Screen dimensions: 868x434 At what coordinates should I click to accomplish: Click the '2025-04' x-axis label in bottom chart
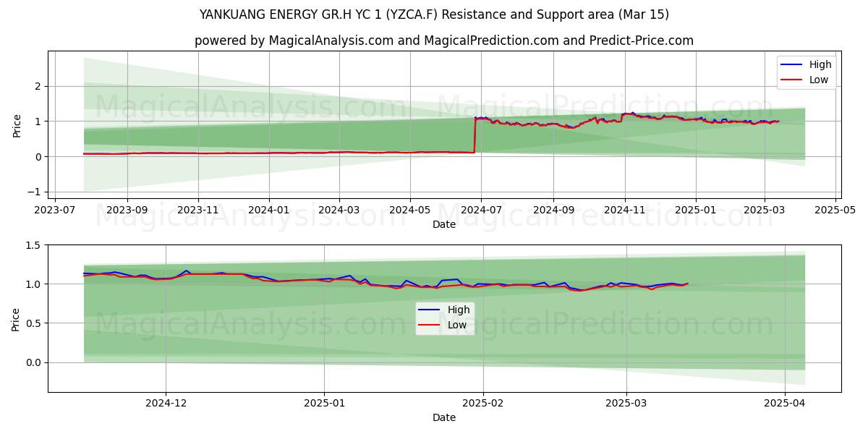[784, 404]
